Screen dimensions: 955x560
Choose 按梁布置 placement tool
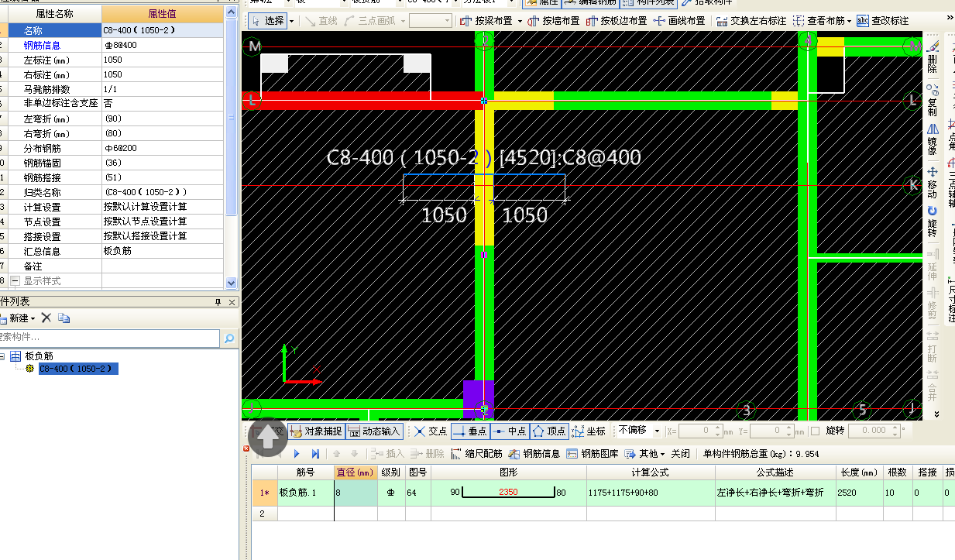486,21
